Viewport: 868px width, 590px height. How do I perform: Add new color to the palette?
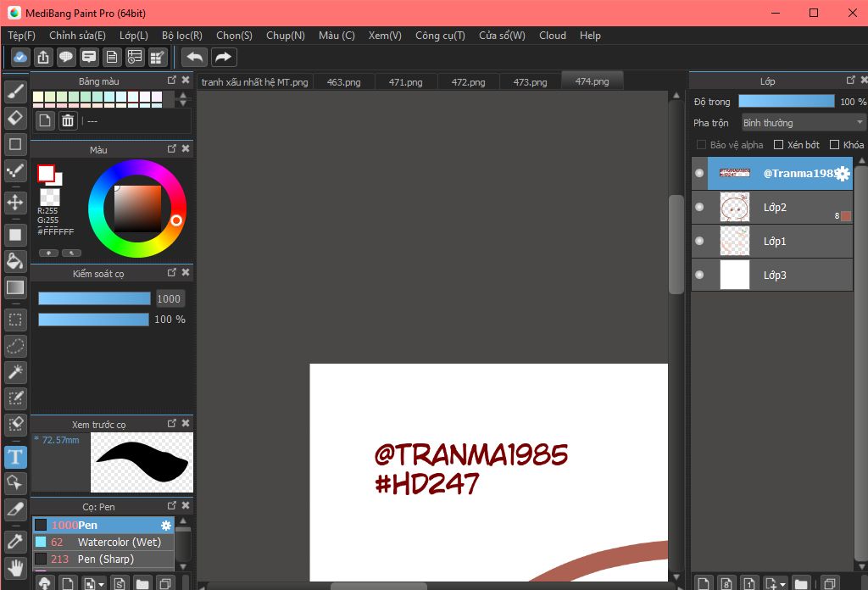tap(45, 120)
